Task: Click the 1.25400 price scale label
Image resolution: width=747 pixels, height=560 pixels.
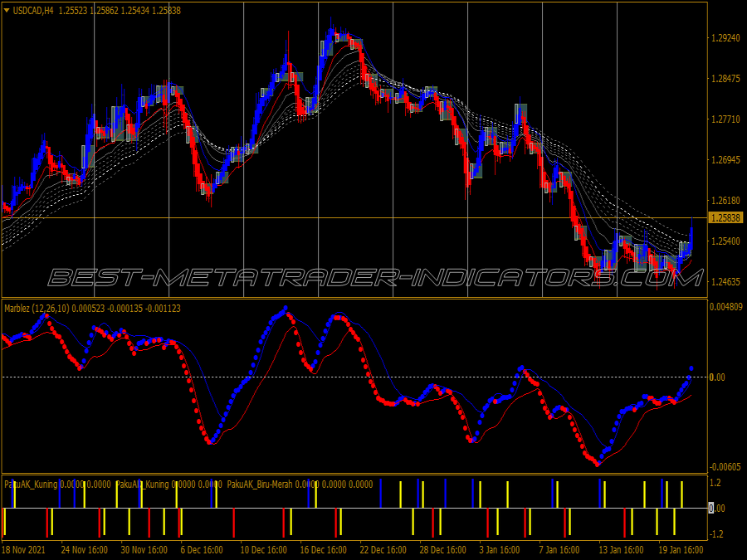Action: [x=725, y=241]
